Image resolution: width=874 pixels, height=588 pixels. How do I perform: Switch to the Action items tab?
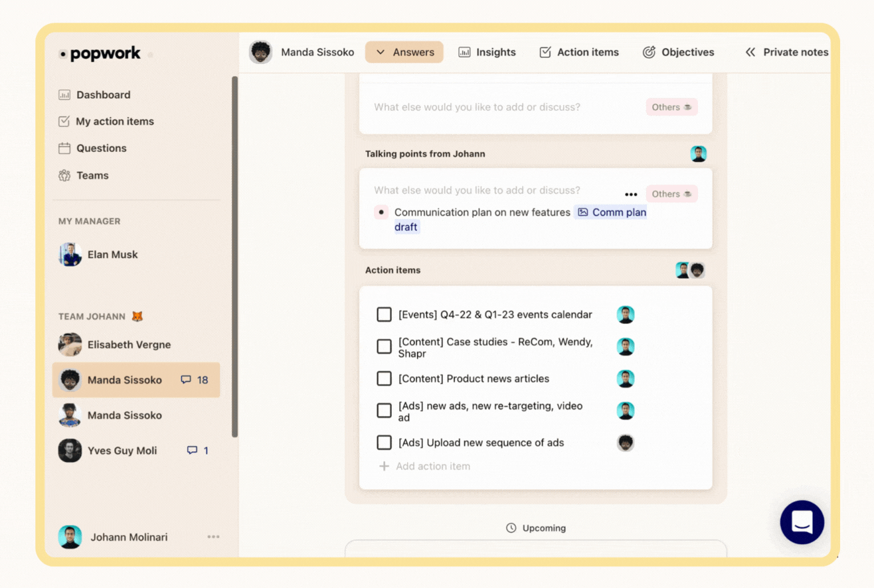579,52
